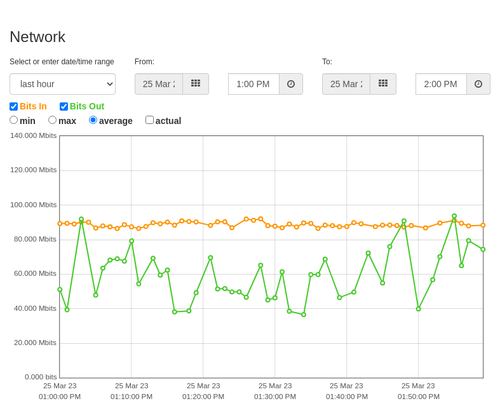Open the From date calendar picker icon
The height and width of the screenshot is (403, 500).
[196, 84]
